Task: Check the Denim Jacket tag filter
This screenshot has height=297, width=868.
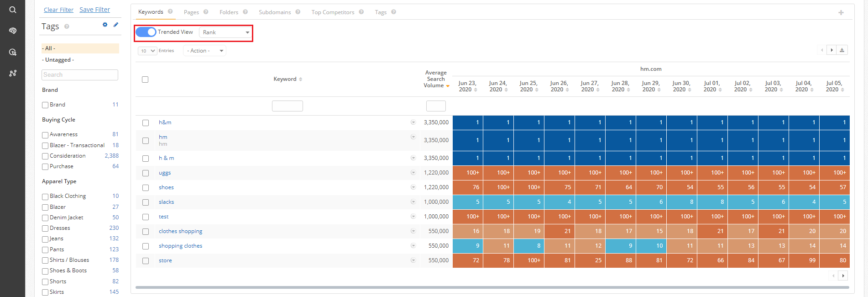Action: 45,218
